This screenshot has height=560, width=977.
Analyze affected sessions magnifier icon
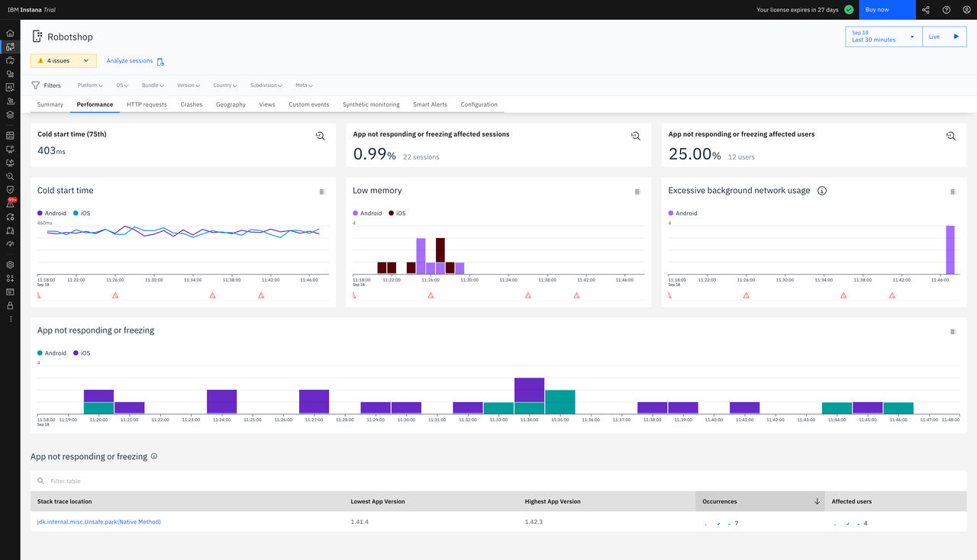(x=636, y=136)
